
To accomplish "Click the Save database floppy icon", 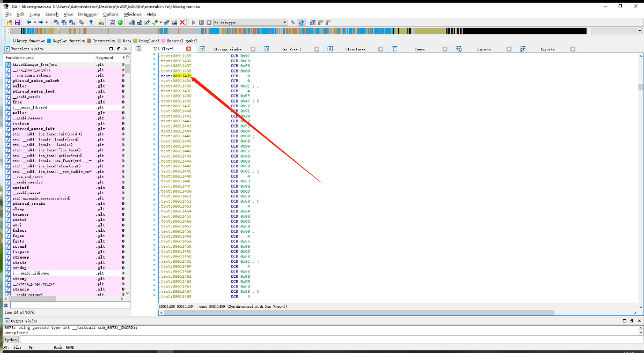I will pos(17,22).
